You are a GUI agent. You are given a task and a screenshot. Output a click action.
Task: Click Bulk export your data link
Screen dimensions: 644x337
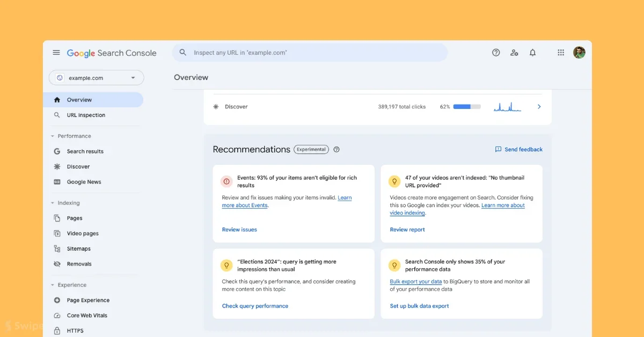(x=416, y=282)
